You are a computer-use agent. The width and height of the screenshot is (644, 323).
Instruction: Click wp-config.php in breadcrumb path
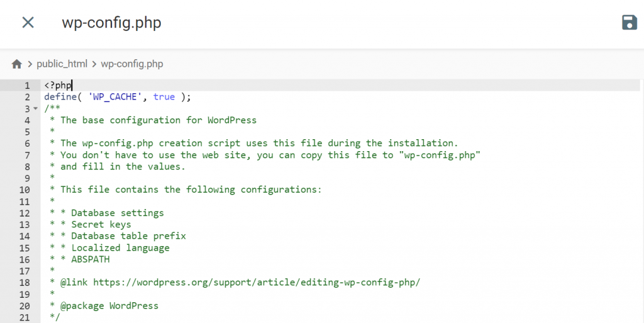pos(132,64)
